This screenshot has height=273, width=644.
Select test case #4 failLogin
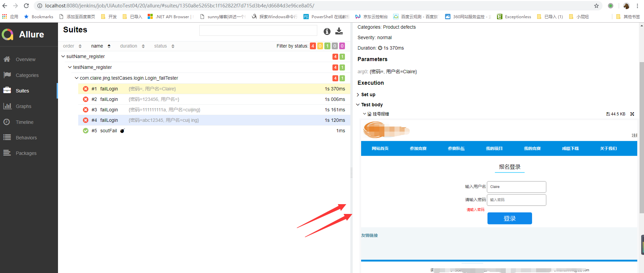tap(214, 120)
